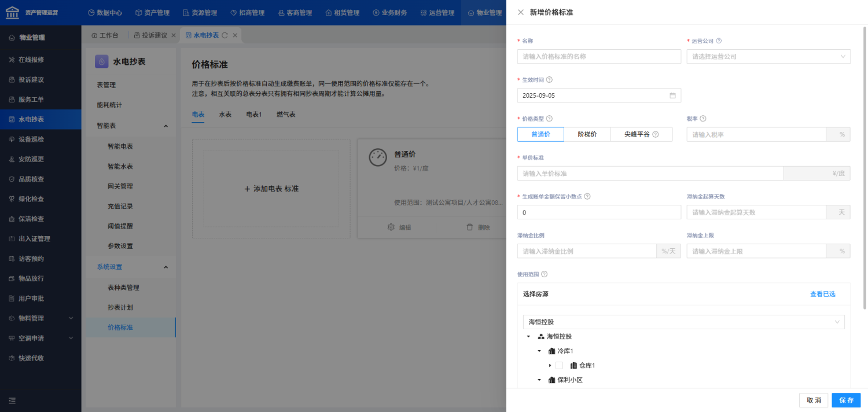Collapse the 冷库1 tree node
The image size is (868, 412).
[539, 351]
